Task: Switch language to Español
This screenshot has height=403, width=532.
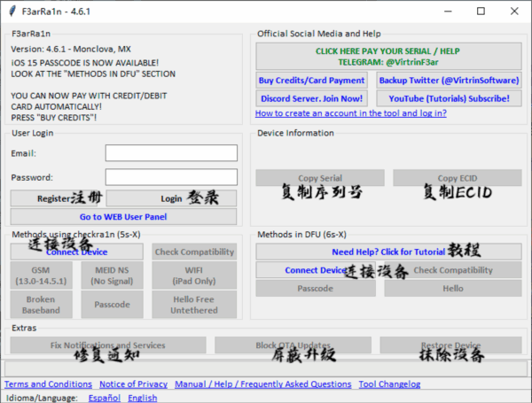Action: (x=105, y=398)
